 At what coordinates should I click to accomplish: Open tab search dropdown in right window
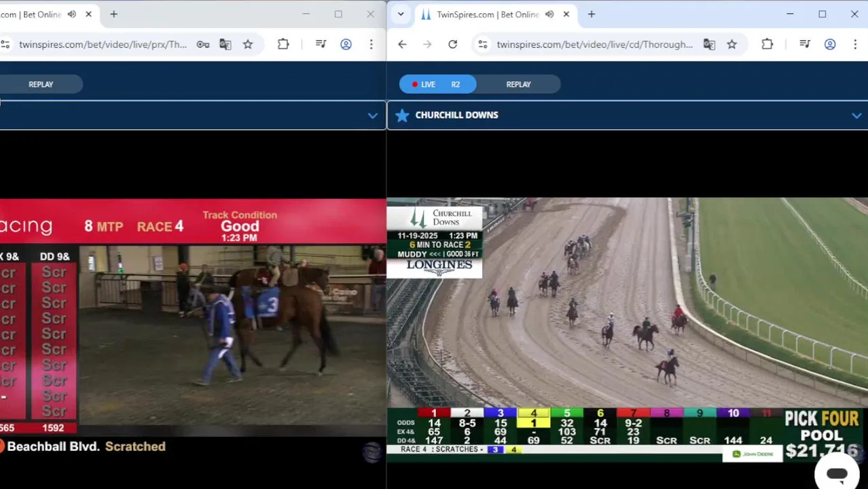point(401,14)
